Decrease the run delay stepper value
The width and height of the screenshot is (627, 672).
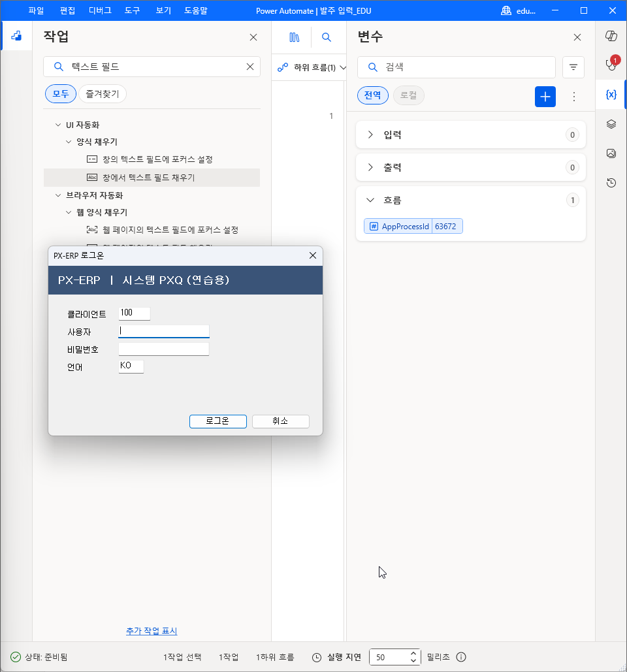[413, 660]
